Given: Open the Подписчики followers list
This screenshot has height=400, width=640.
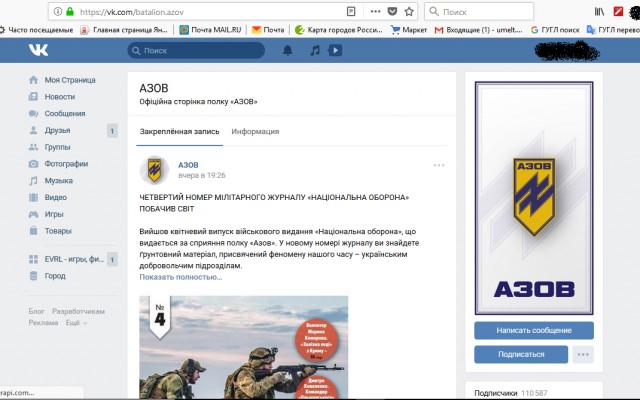Looking at the screenshot, I should tap(511, 393).
